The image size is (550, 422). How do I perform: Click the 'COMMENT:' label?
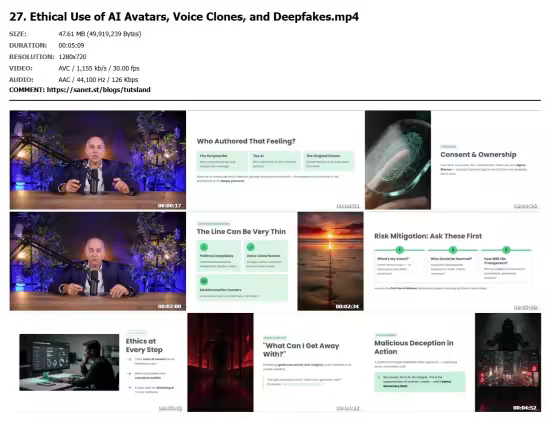coord(27,90)
